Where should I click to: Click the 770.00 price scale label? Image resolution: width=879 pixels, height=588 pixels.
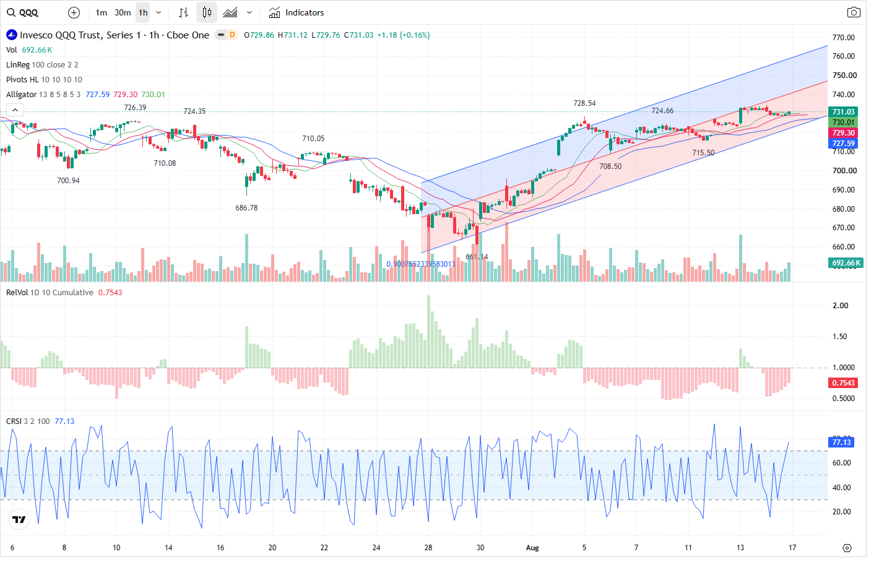[x=844, y=38]
